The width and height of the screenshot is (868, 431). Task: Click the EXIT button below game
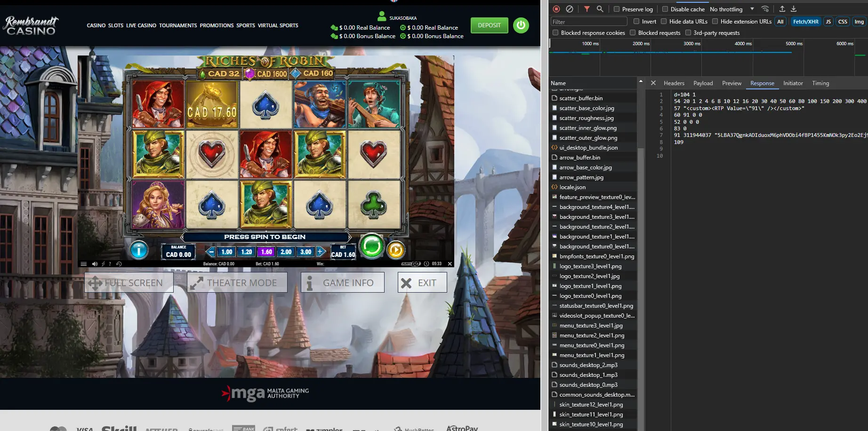[422, 282]
